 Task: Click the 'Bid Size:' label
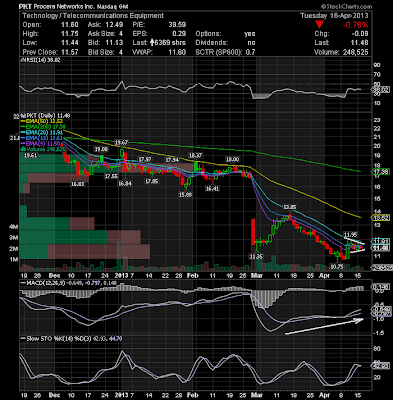(x=102, y=52)
